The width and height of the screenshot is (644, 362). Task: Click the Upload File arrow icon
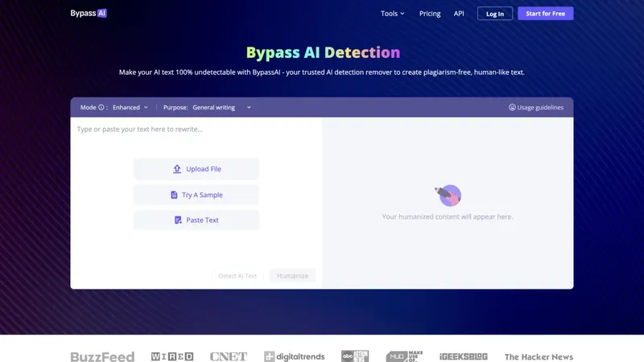(177, 169)
